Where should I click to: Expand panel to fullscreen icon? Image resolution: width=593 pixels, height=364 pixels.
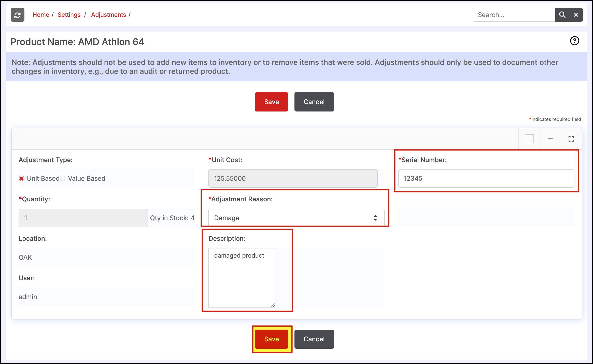tap(571, 139)
